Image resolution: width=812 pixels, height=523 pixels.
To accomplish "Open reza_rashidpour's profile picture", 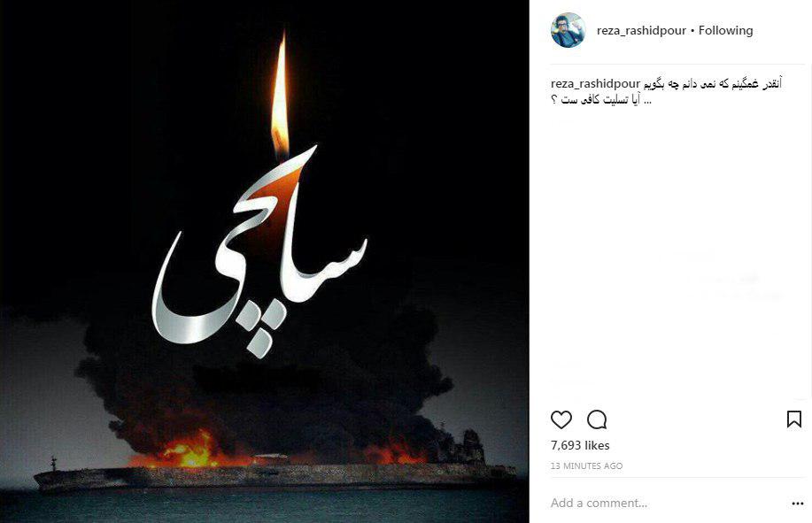I will coord(568,30).
